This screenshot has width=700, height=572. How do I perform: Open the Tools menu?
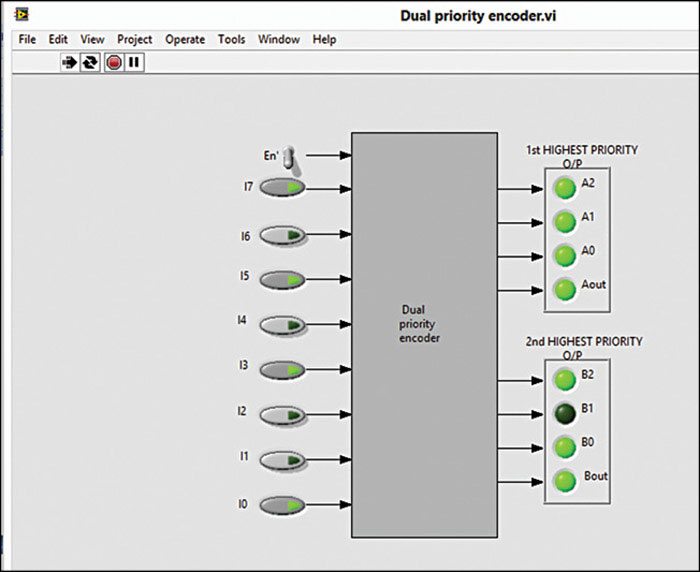(x=231, y=40)
